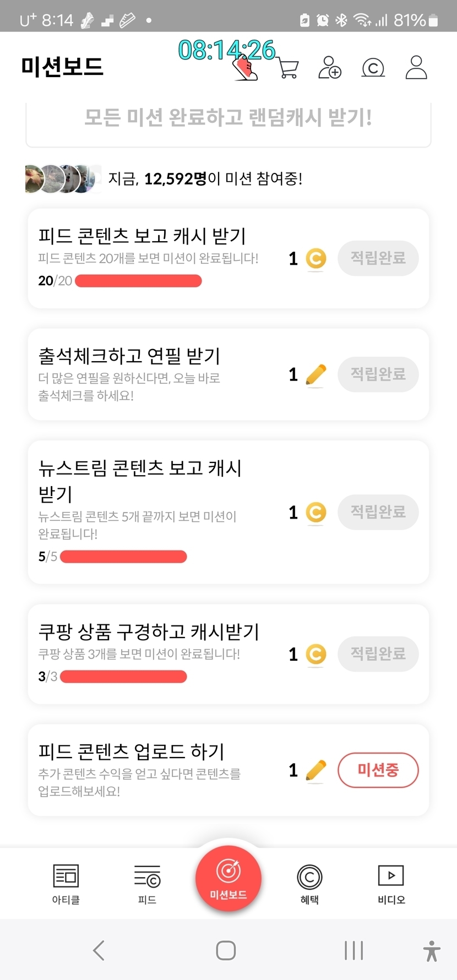This screenshot has height=980, width=457.
Task: Open the shopping cart icon
Action: tap(289, 69)
